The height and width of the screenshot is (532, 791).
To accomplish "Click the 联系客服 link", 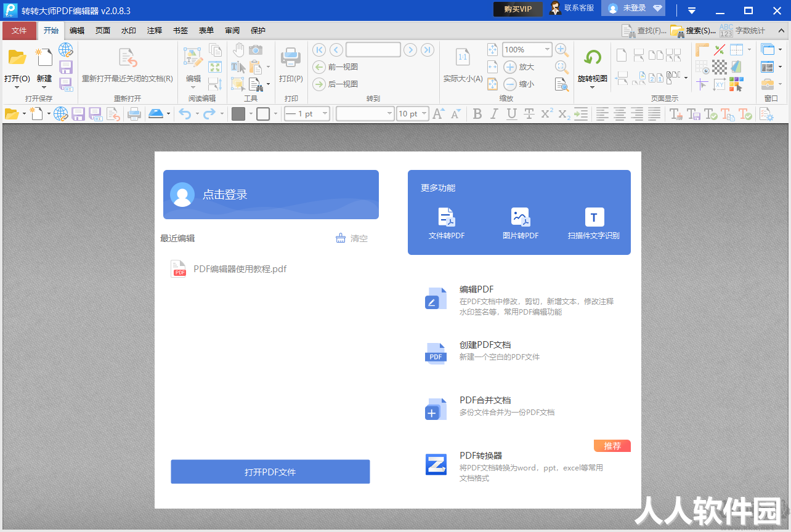I will point(572,9).
